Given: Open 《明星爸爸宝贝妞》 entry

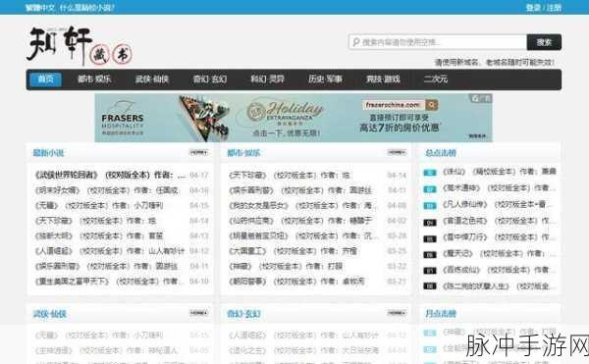Looking at the screenshot, I should [x=304, y=235].
